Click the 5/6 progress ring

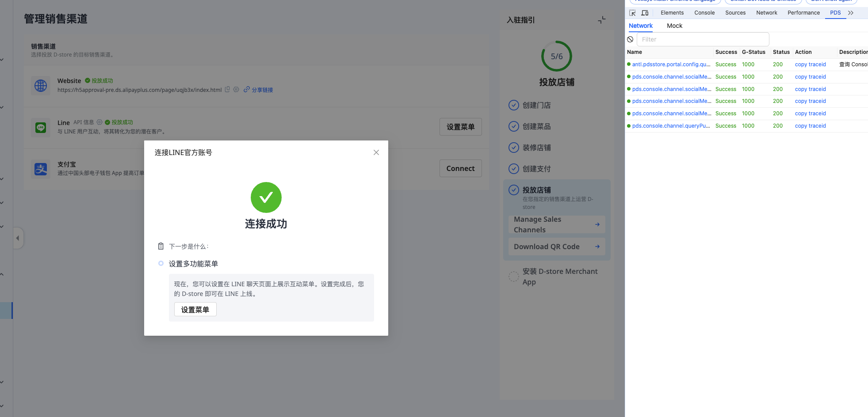pyautogui.click(x=557, y=57)
